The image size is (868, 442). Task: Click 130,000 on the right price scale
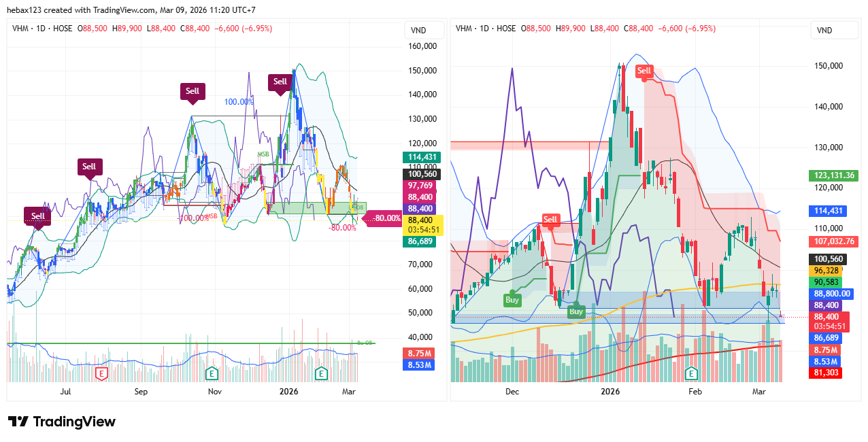[x=829, y=148]
